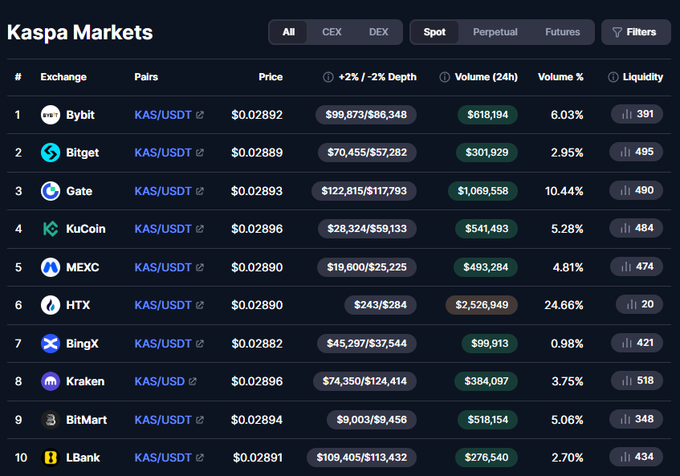Click the liquidity score 20 badge

639,304
